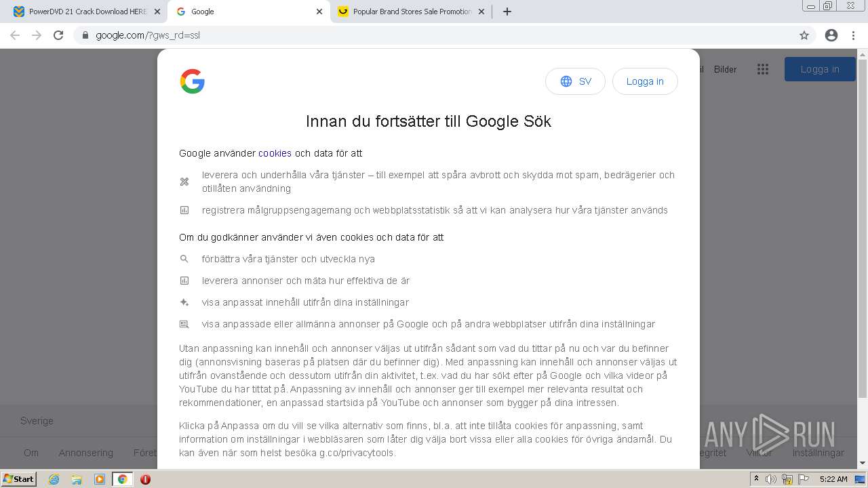Launch Internet Explorer from taskbar
The width and height of the screenshot is (868, 488).
pyautogui.click(x=54, y=479)
